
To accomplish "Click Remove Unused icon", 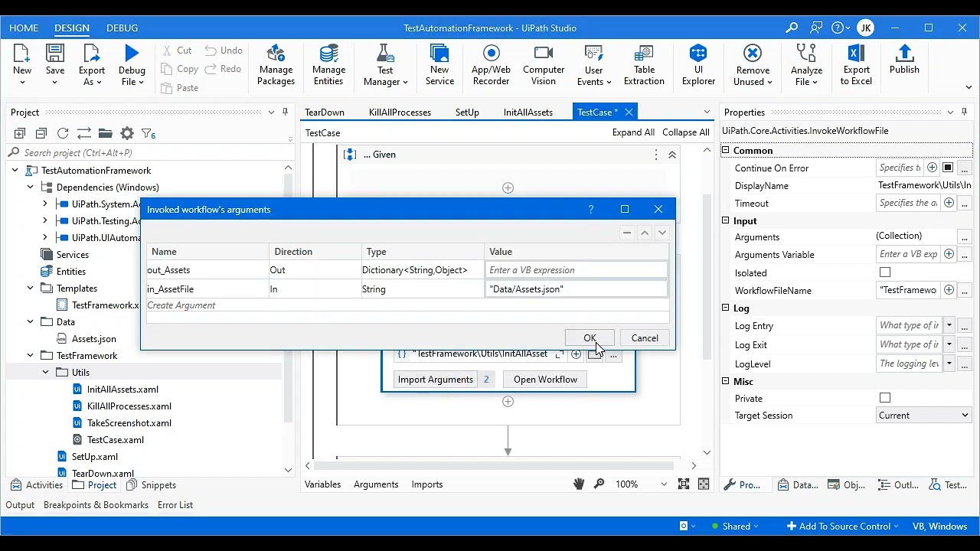I will tap(753, 54).
